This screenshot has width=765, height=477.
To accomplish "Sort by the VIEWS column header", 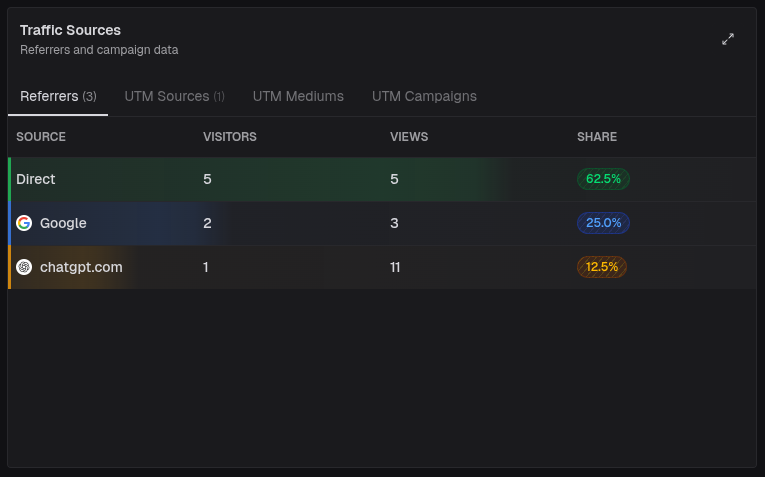I will point(409,137).
